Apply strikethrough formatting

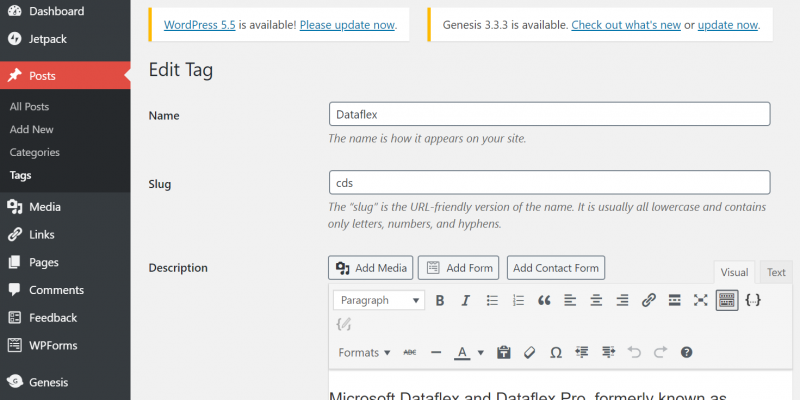pos(410,353)
